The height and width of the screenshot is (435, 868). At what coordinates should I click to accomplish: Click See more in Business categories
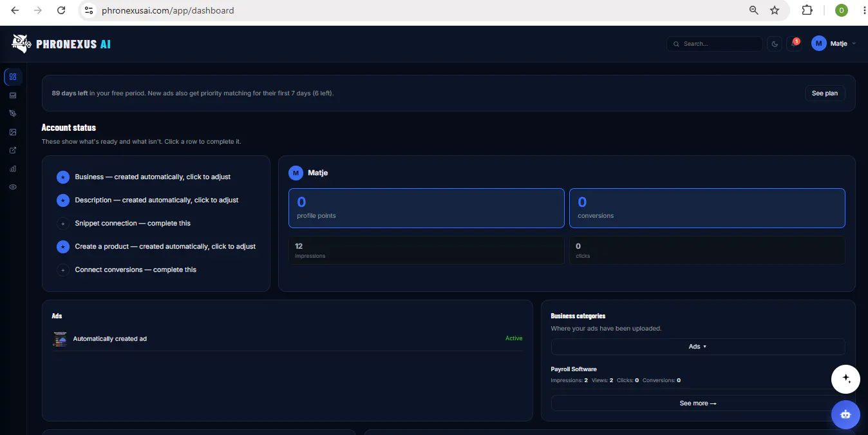[x=698, y=403]
